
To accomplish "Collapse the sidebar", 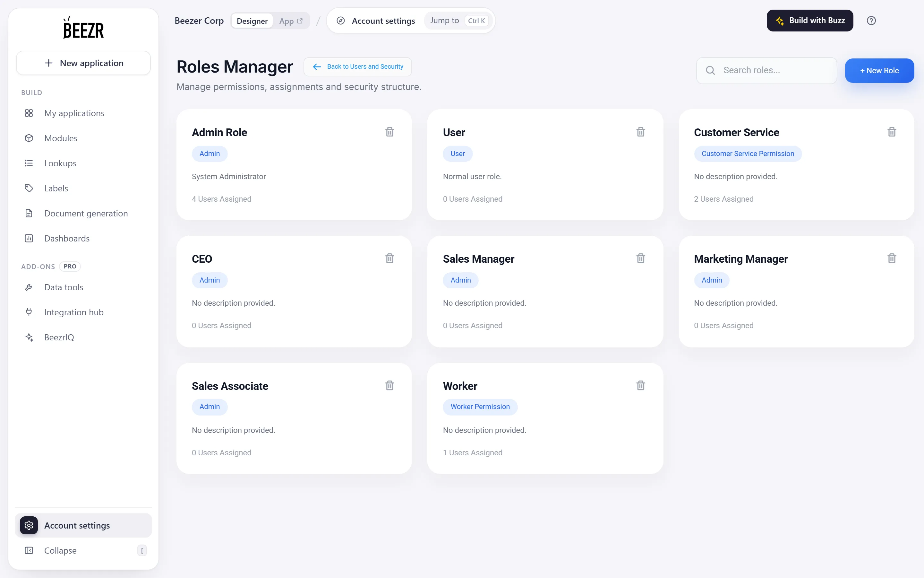I will click(x=83, y=550).
